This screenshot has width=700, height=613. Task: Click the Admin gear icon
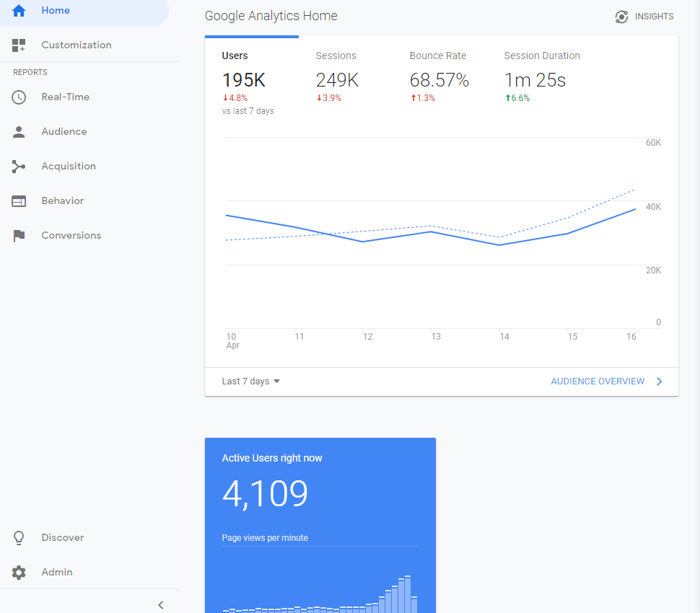19,573
